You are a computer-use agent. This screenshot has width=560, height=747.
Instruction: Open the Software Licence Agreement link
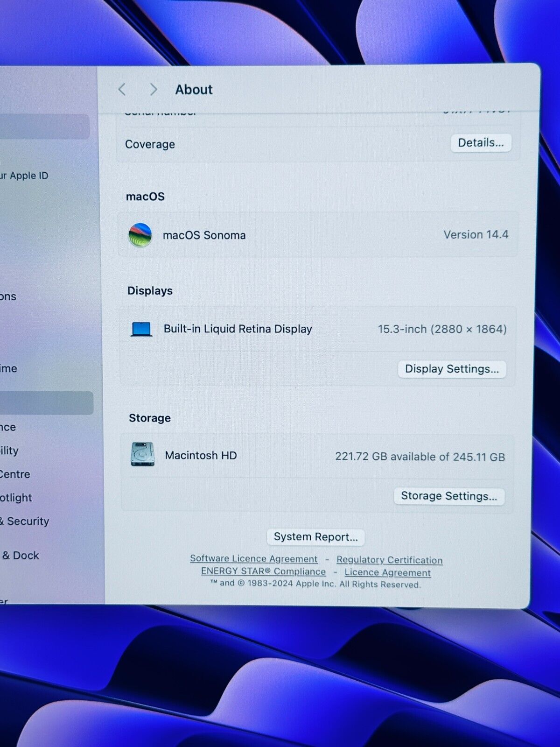point(254,559)
